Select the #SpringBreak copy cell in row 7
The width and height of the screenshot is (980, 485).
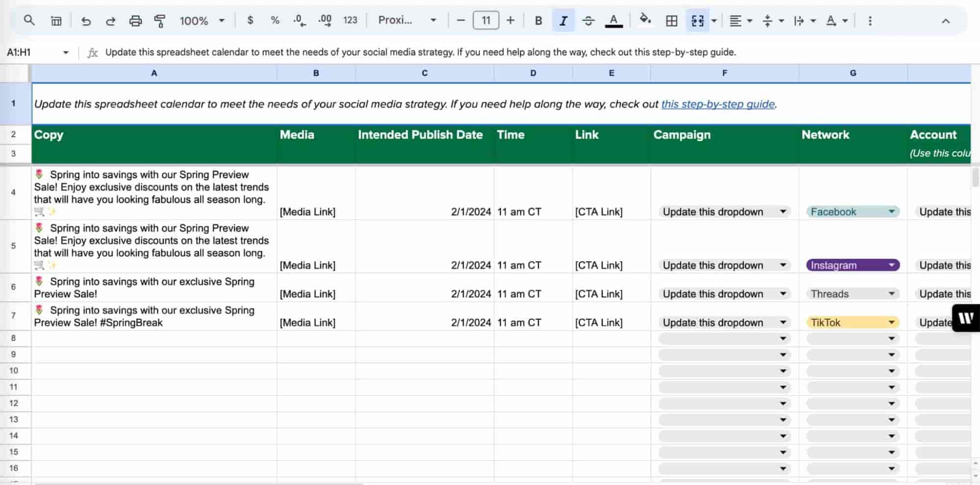pos(154,316)
